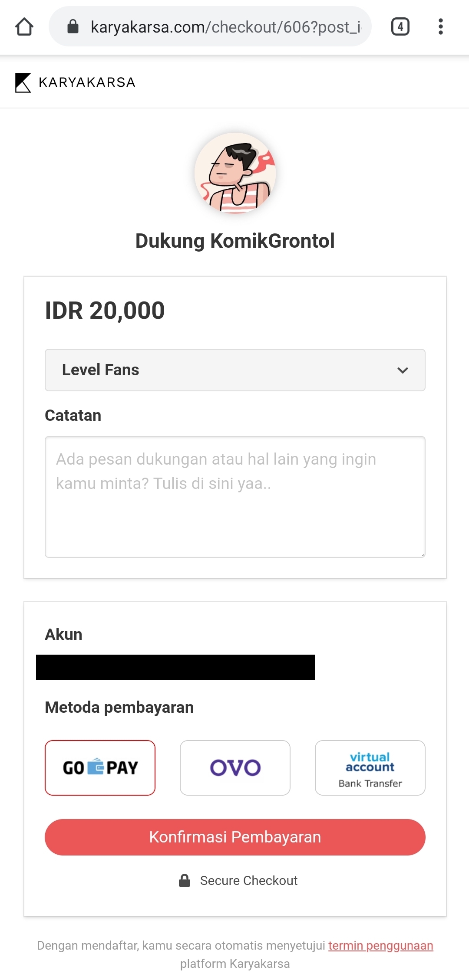
Task: Click the Secure Checkout lock icon
Action: (185, 880)
